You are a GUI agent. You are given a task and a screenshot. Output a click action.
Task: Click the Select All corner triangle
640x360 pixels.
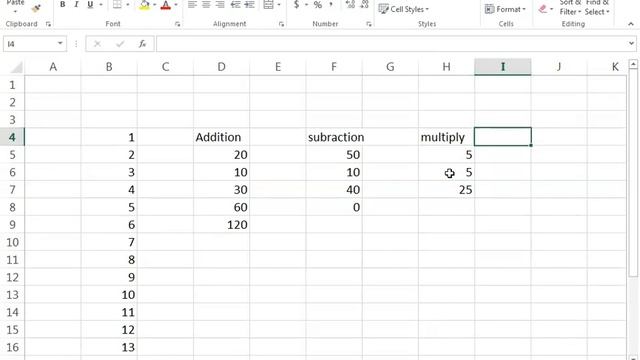tap(16, 67)
